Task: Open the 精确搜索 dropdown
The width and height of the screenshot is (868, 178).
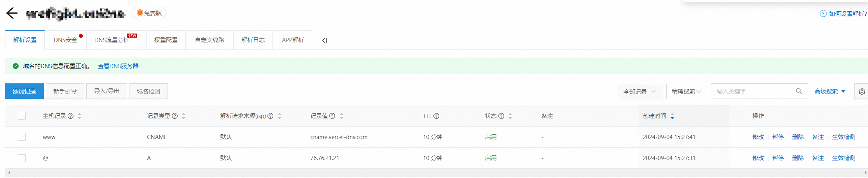Action: pos(686,92)
